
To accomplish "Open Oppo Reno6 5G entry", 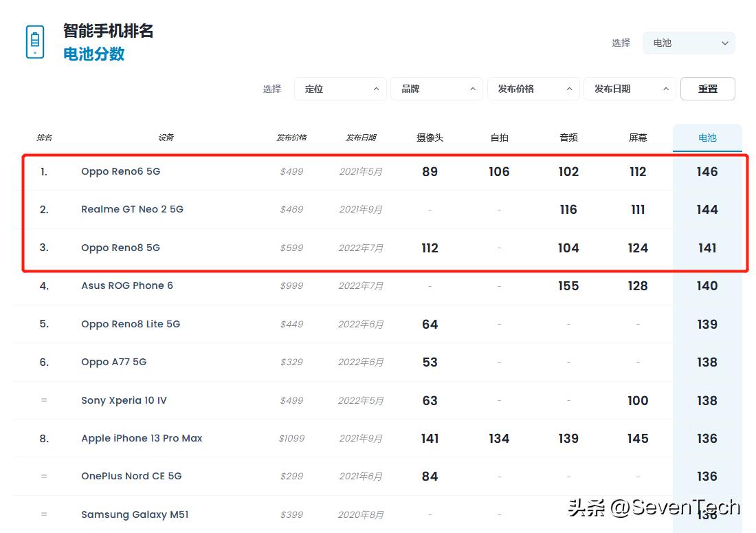I will (120, 171).
